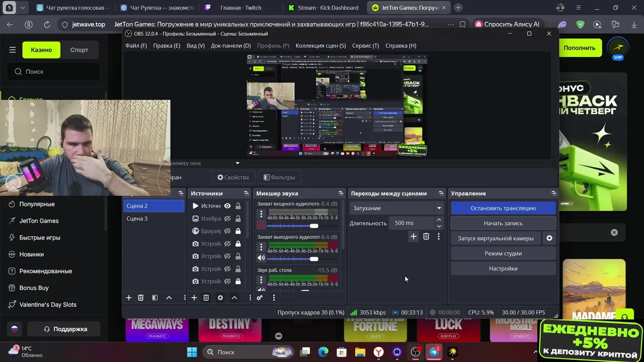The width and height of the screenshot is (644, 362).
Task: Select Сцена 3 in scenes list
Action: pyautogui.click(x=154, y=219)
